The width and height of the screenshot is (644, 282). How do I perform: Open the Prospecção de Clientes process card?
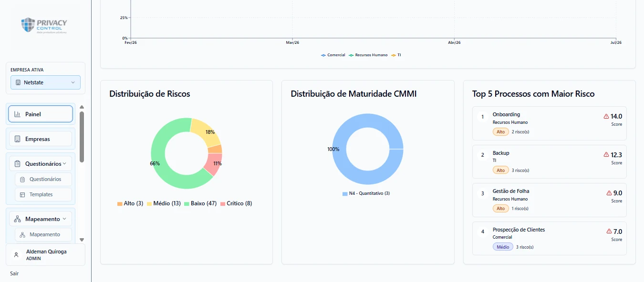550,238
